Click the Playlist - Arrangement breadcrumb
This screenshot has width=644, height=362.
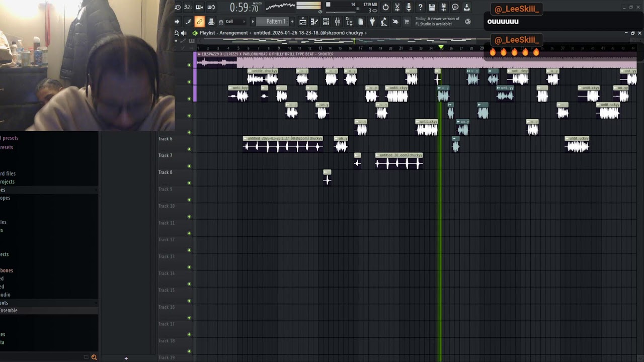[x=223, y=33]
